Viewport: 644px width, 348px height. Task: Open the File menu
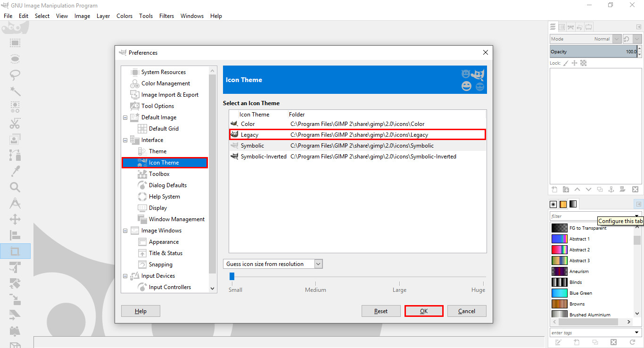pos(8,16)
